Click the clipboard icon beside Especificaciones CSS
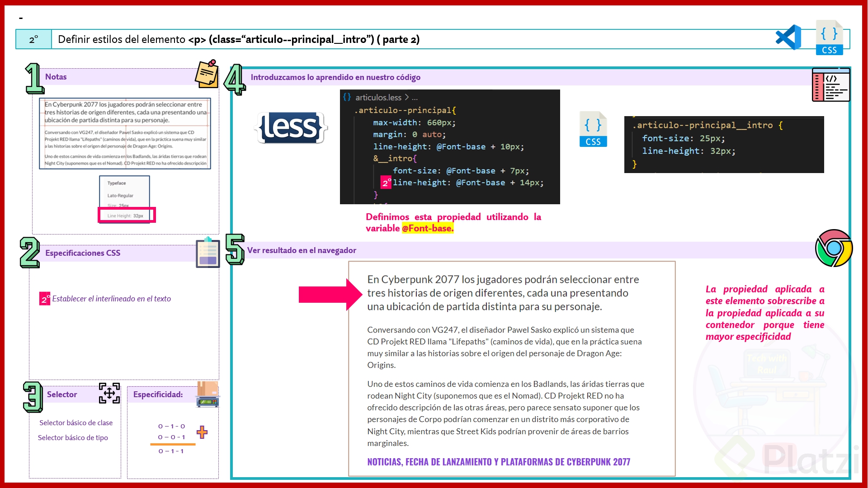The height and width of the screenshot is (488, 868). click(208, 253)
